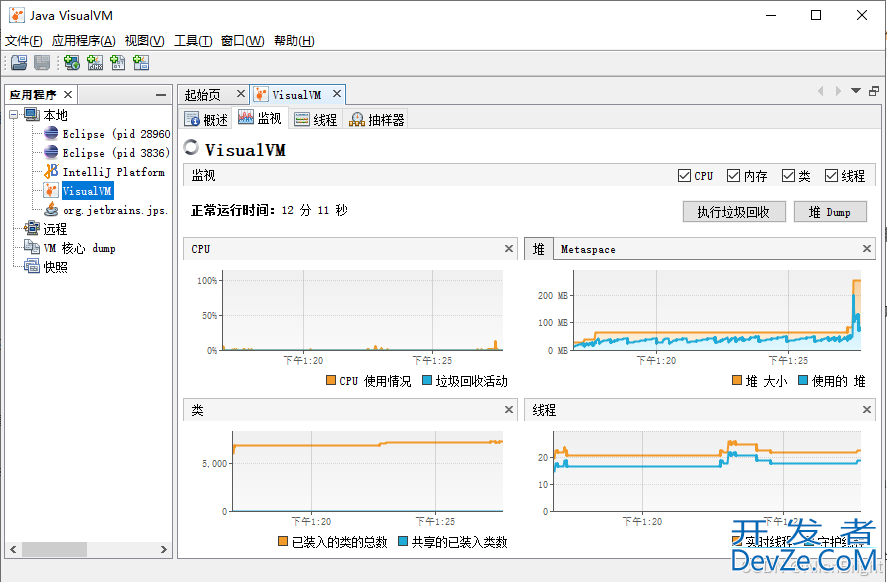Close the heap chart panel
This screenshot has width=887, height=582.
tap(867, 249)
